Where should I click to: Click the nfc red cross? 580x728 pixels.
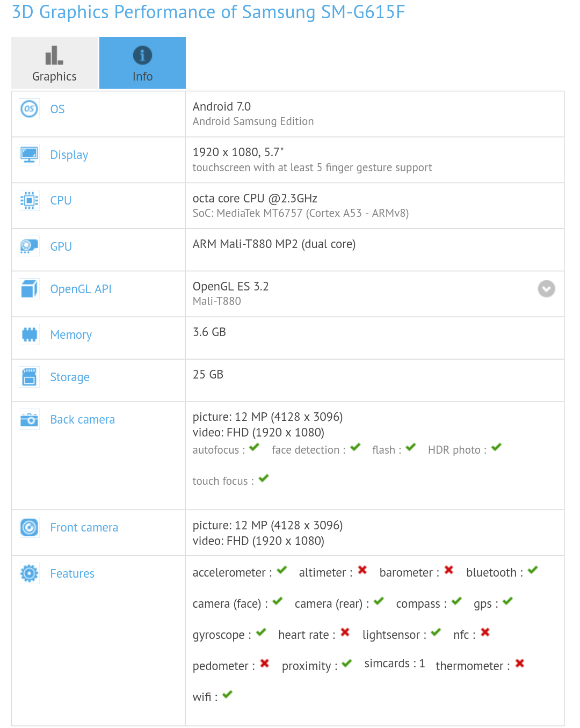pyautogui.click(x=485, y=632)
